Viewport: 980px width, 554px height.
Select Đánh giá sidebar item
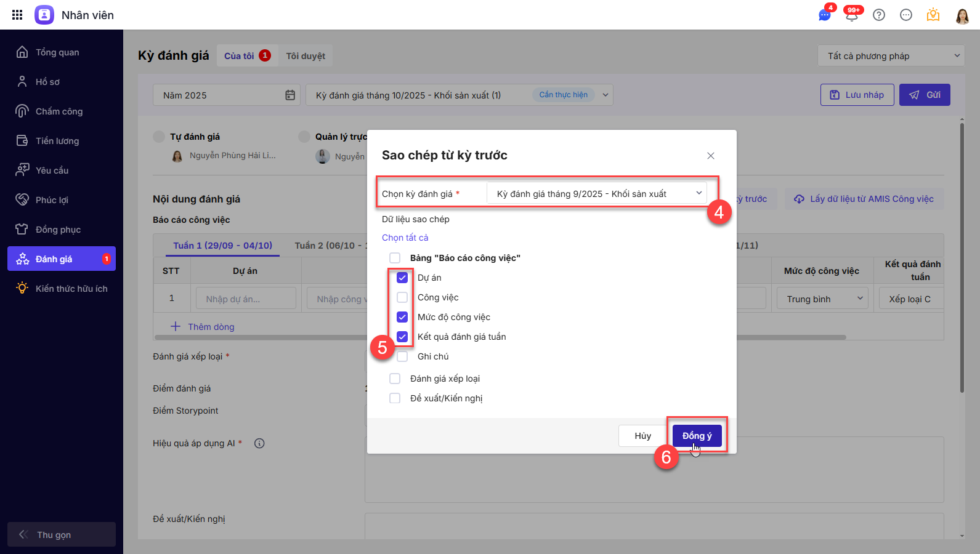click(x=62, y=259)
